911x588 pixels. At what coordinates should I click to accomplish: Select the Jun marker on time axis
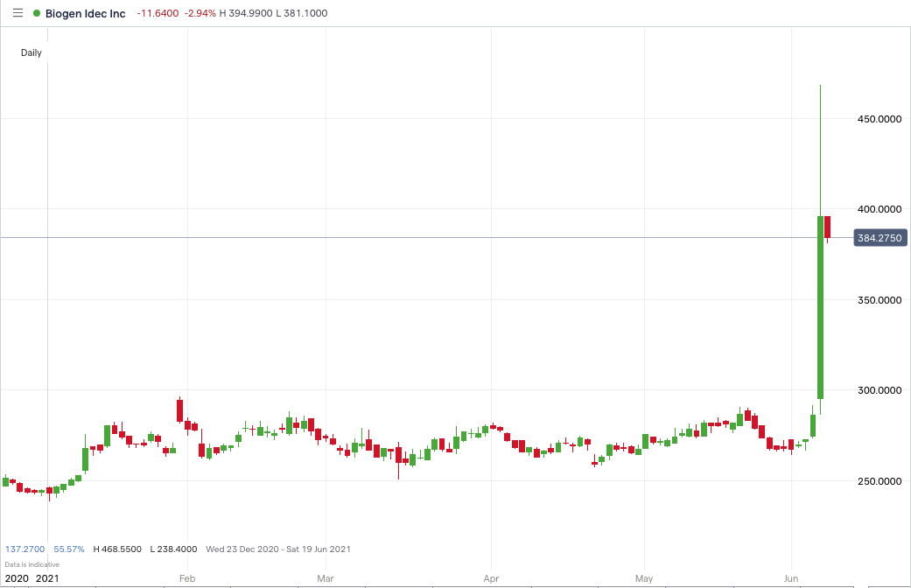791,578
